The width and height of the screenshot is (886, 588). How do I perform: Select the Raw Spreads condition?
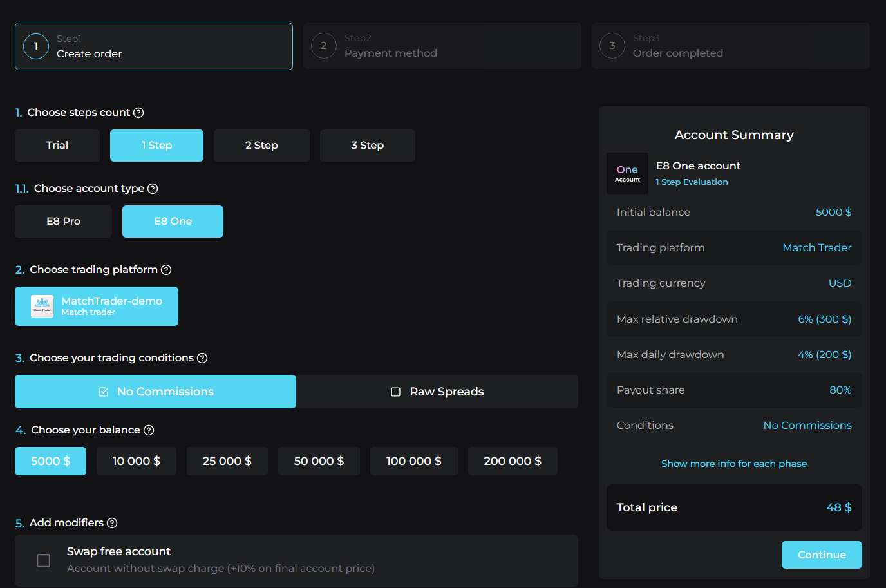[437, 392]
